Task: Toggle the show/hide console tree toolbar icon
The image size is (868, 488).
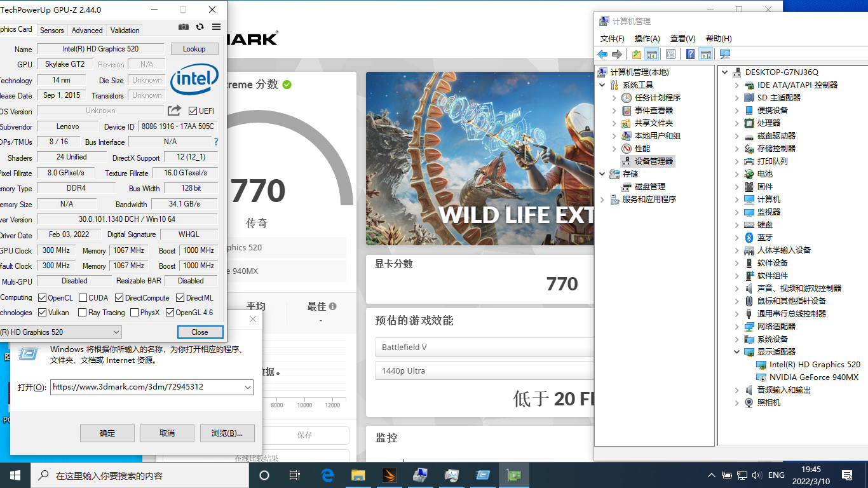Action: click(x=651, y=54)
